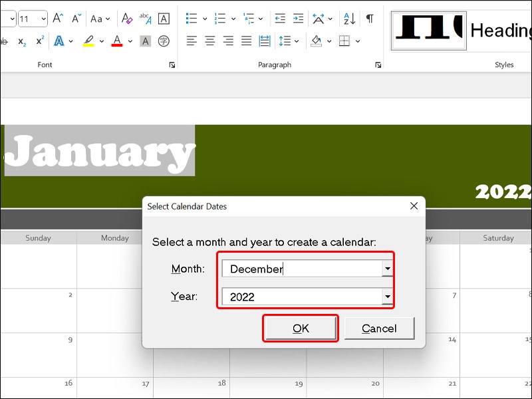This screenshot has height=399, width=532.
Task: Open font size dropdown
Action: point(43,19)
